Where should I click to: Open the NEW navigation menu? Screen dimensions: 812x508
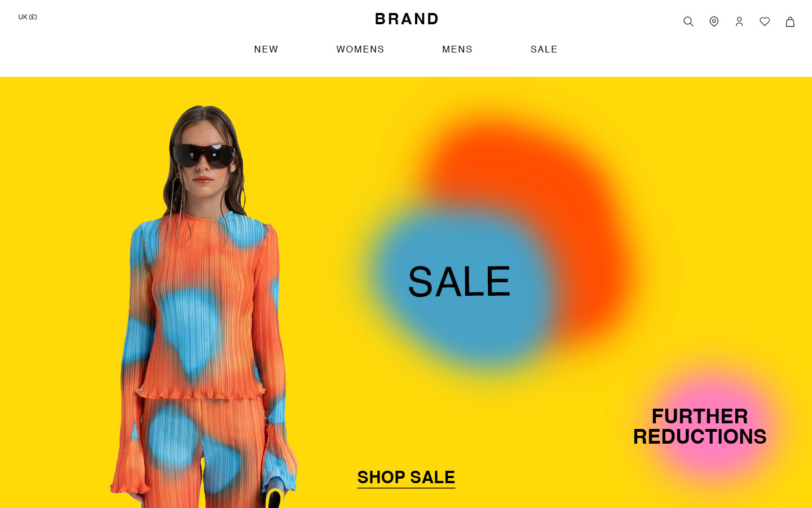266,50
